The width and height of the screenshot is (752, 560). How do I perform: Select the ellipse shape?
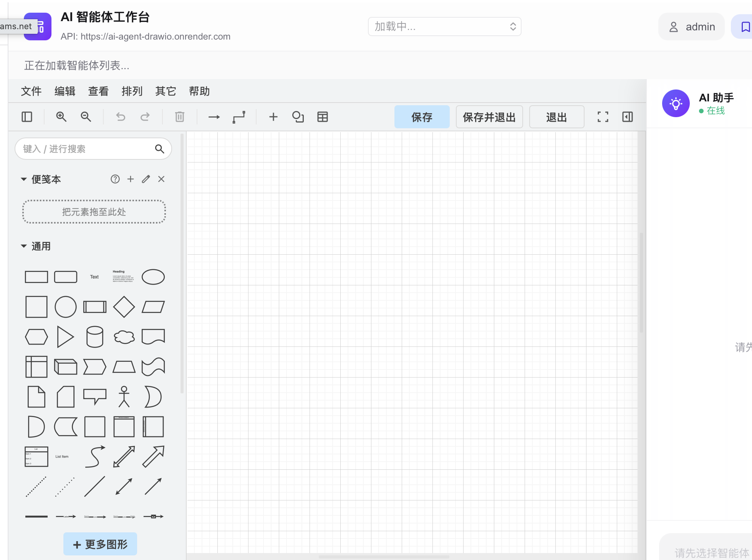pos(153,277)
